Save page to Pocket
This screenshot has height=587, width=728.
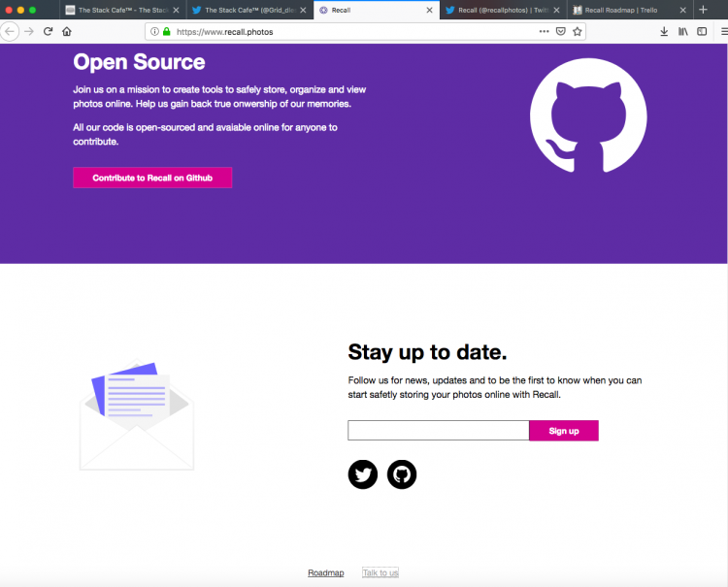point(560,32)
